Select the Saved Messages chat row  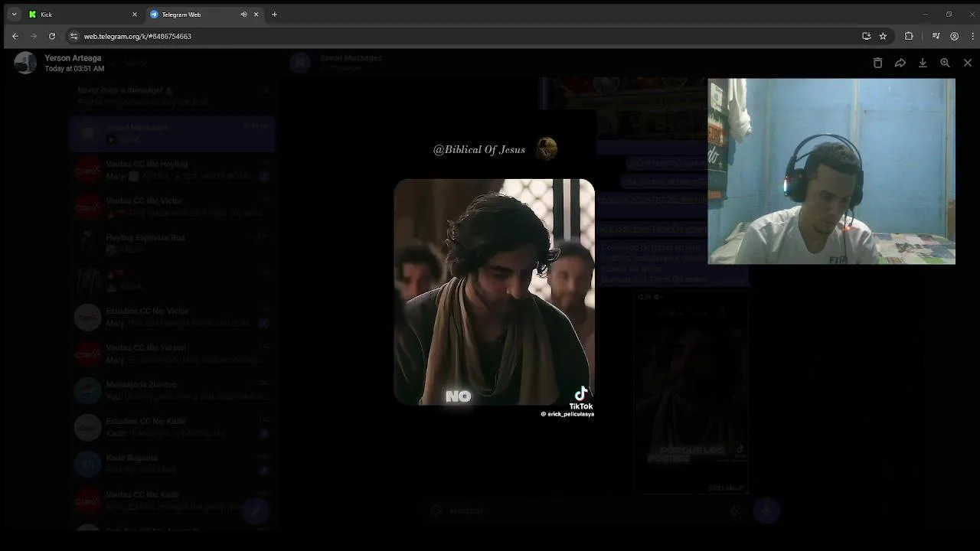tap(172, 133)
